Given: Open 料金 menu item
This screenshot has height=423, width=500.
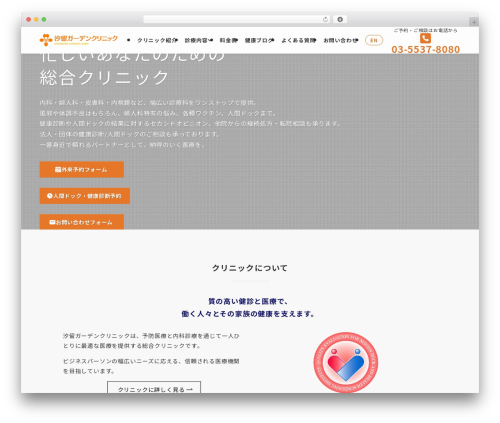Looking at the screenshot, I should point(229,40).
